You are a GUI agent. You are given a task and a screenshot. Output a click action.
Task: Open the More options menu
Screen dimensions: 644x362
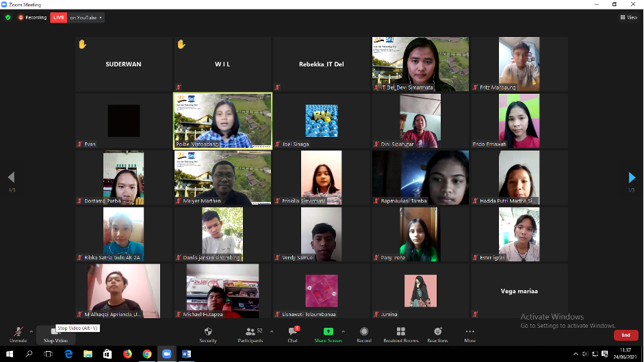click(x=470, y=335)
